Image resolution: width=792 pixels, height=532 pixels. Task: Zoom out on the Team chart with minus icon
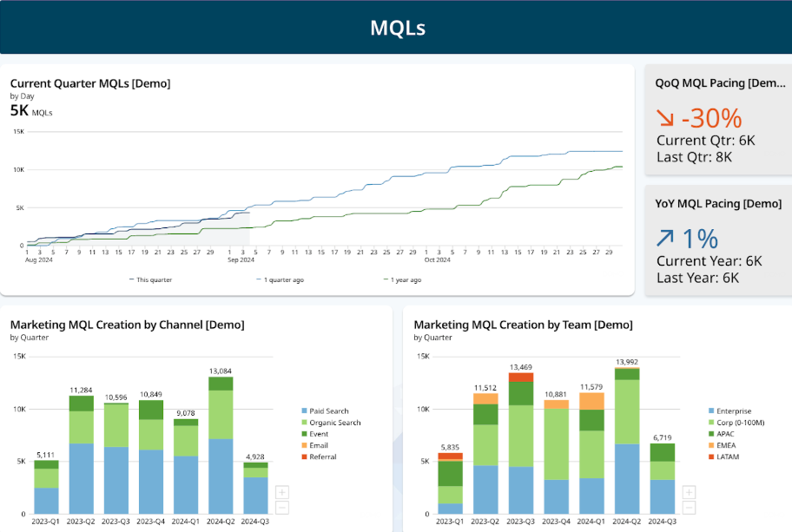click(x=689, y=508)
